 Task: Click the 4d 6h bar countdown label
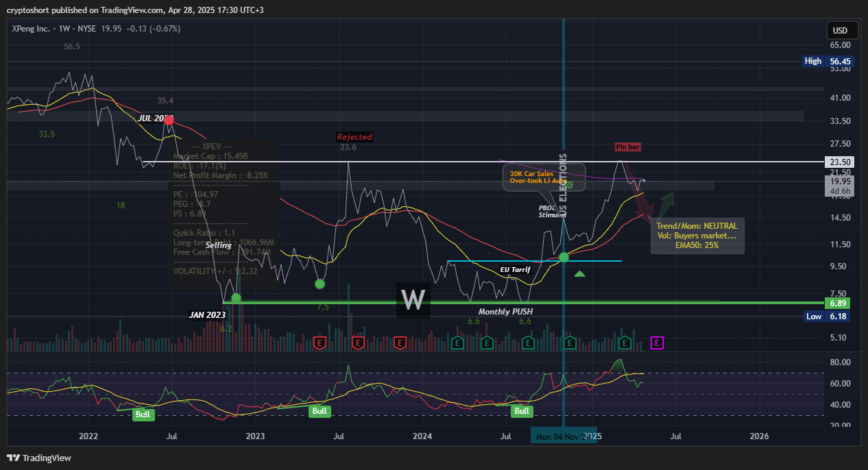pyautogui.click(x=840, y=191)
